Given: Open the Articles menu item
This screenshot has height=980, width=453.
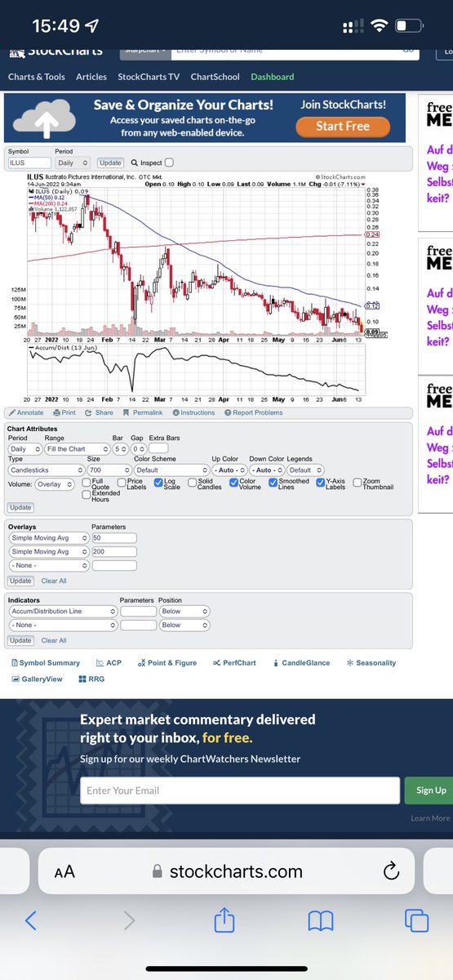Looking at the screenshot, I should tap(91, 77).
